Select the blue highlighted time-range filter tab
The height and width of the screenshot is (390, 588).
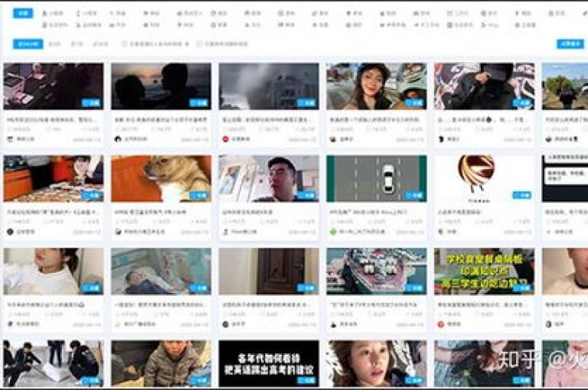click(28, 44)
